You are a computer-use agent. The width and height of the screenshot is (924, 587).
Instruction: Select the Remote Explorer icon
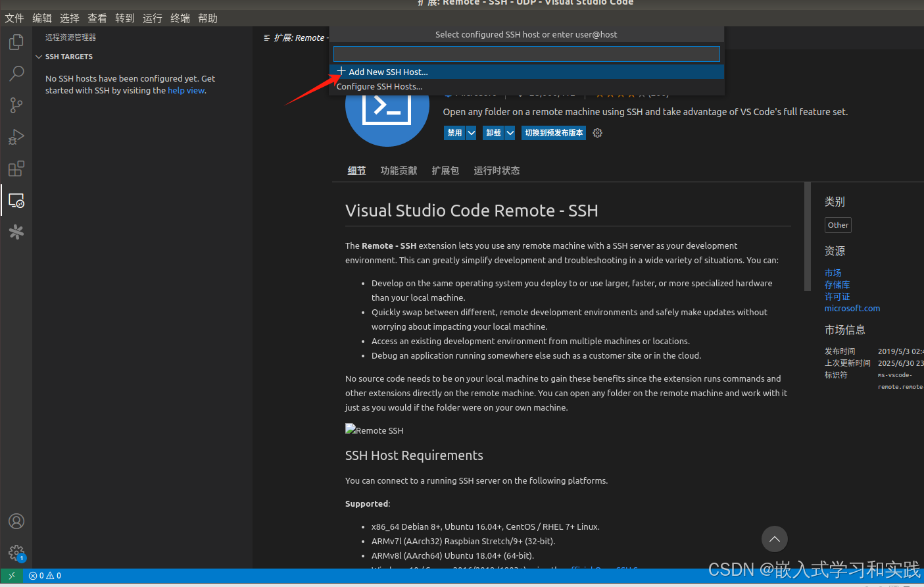(x=16, y=200)
